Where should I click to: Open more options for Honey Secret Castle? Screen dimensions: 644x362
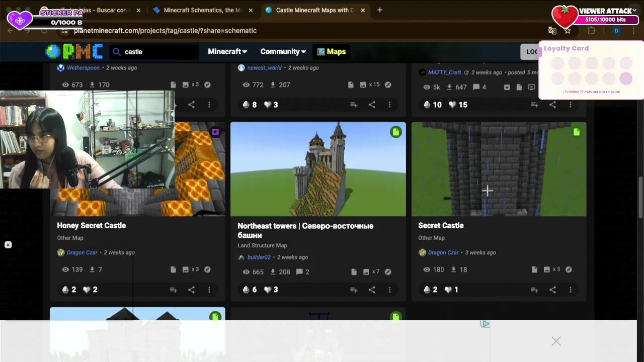[x=209, y=290]
